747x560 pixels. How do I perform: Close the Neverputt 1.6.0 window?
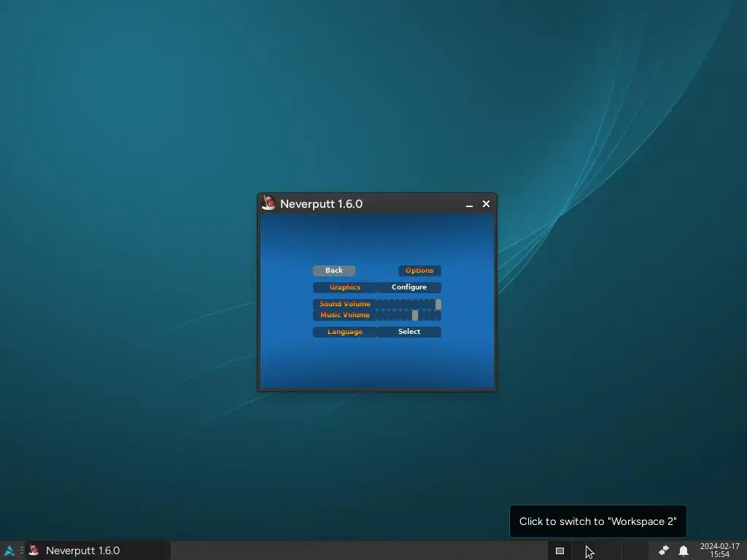(x=486, y=204)
